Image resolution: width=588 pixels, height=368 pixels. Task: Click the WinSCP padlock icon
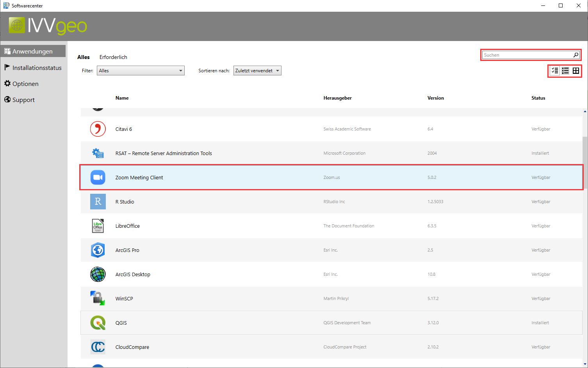pos(98,298)
